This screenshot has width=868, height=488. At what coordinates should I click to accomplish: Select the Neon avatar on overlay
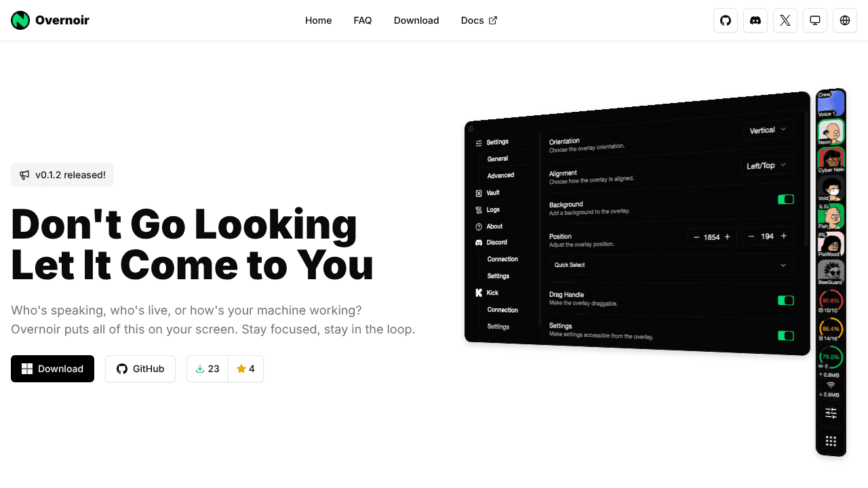[x=831, y=132]
